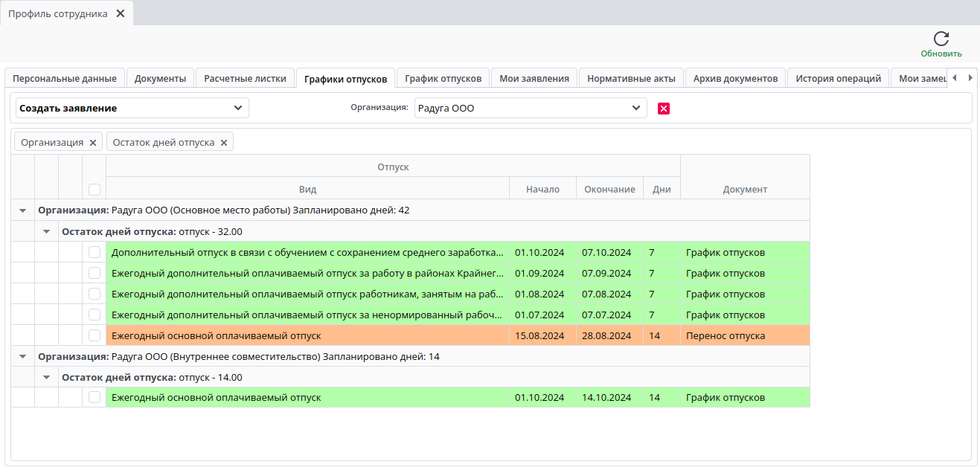This screenshot has width=980, height=467.
Task: Collapse the Внутреннее совместительство group
Action: tap(23, 357)
